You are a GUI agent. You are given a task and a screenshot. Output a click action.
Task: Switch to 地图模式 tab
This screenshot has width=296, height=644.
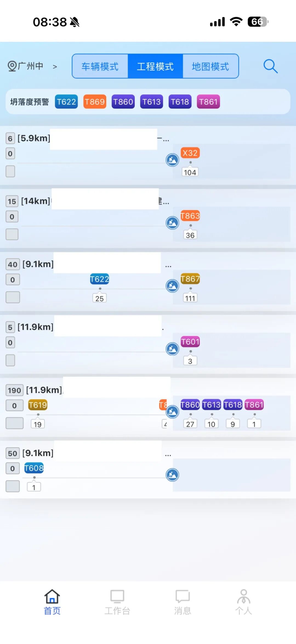tap(210, 66)
